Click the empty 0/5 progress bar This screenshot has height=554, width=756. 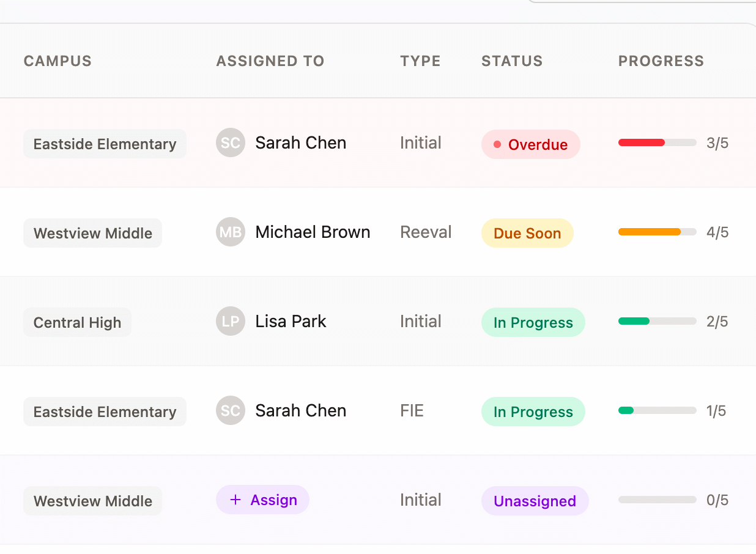point(658,500)
